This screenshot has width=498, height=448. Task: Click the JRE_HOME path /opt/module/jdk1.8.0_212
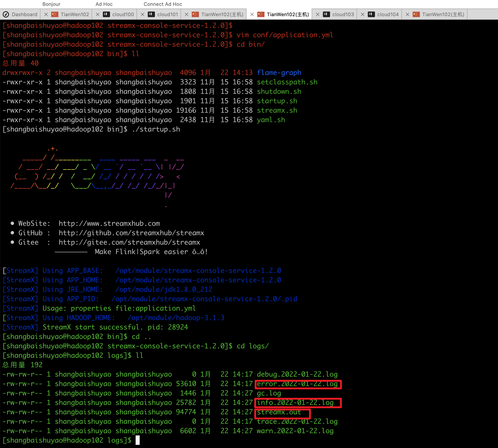164,289
